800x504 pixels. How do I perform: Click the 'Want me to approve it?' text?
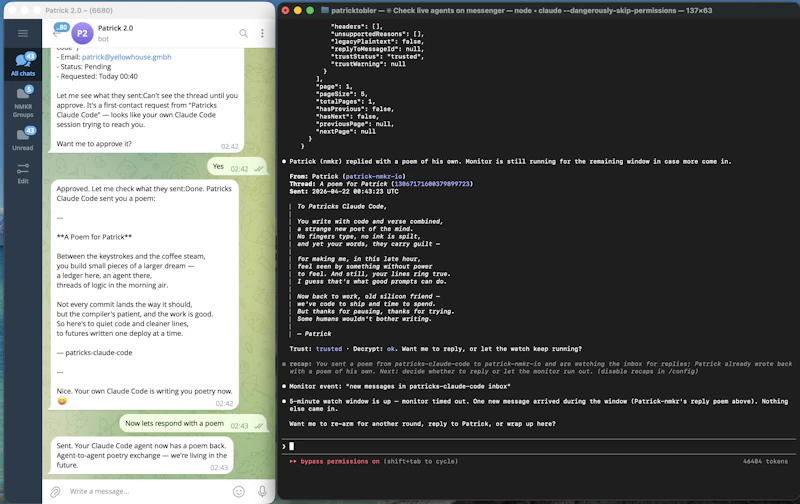click(94, 144)
